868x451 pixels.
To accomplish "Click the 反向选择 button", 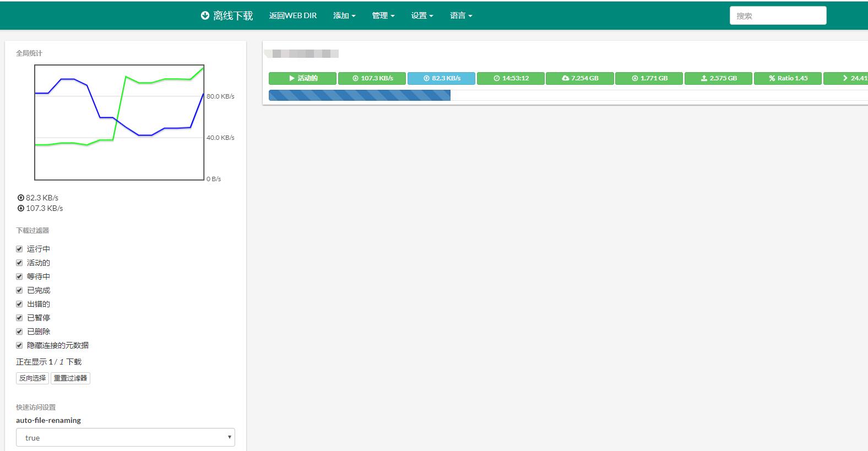I will [32, 378].
